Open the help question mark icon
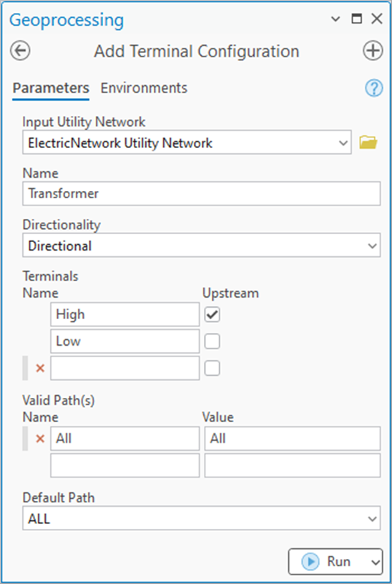Image resolution: width=392 pixels, height=584 pixels. (x=373, y=88)
